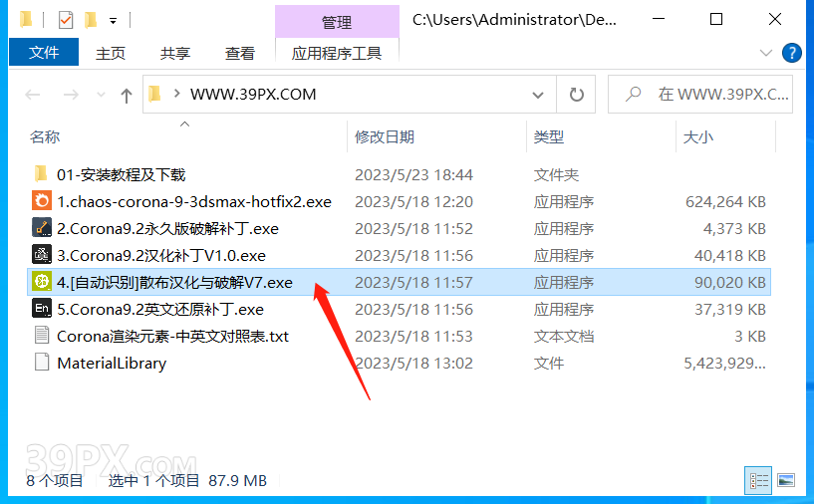Open the address bar history dropdown
Viewport: 814px width, 504px height.
(538, 95)
